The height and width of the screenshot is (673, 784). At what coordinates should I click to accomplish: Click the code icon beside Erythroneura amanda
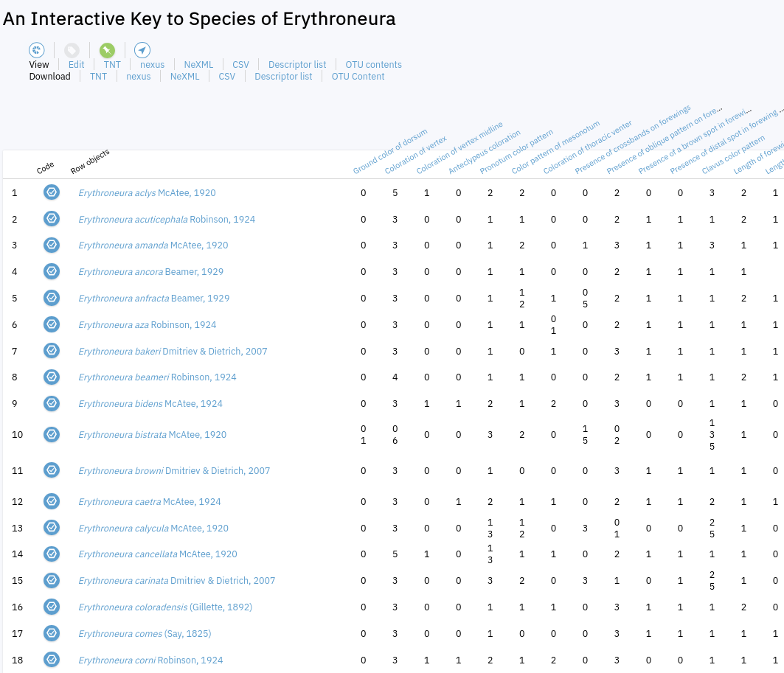pos(51,245)
